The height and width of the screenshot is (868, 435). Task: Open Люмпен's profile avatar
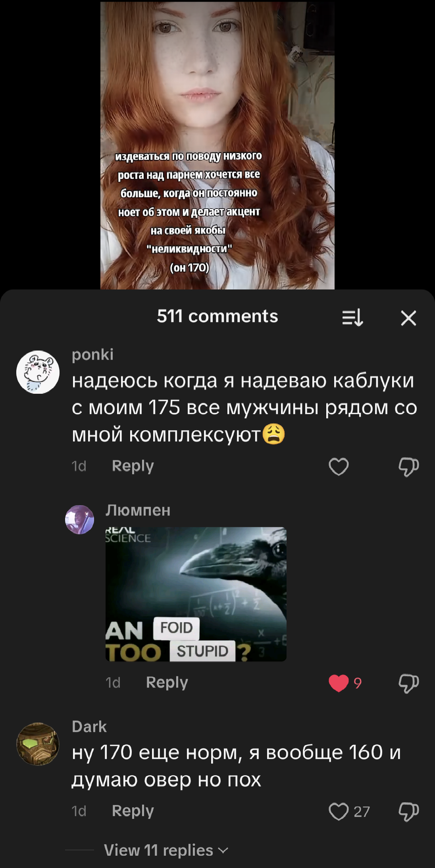click(79, 519)
